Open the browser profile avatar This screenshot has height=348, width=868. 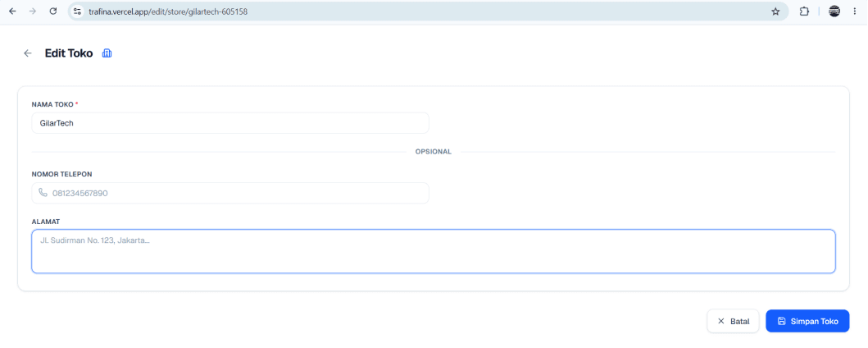pyautogui.click(x=834, y=11)
